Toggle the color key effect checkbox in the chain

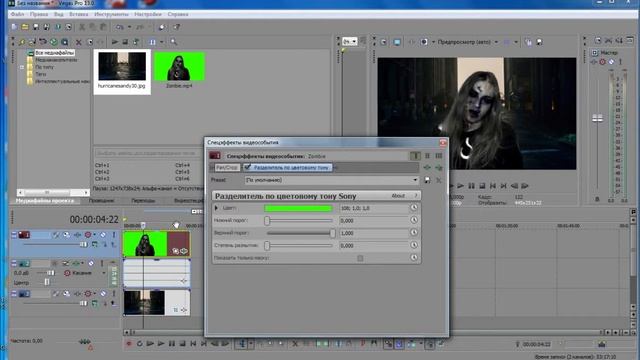click(247, 167)
